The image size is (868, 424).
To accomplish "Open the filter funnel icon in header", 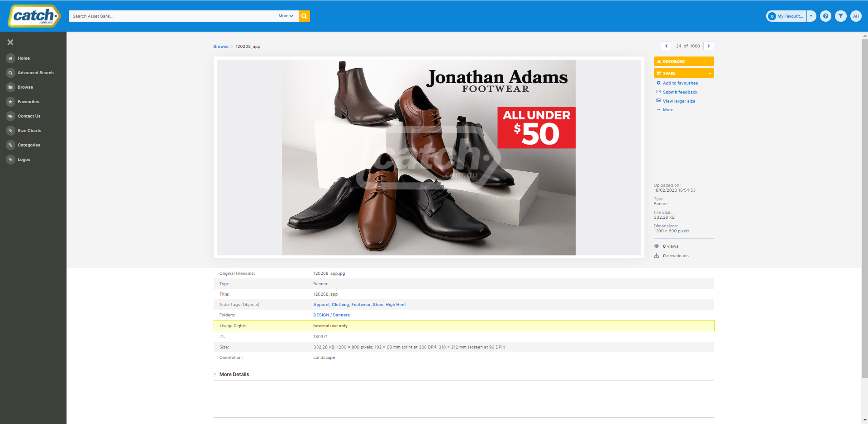I will pyautogui.click(x=840, y=16).
